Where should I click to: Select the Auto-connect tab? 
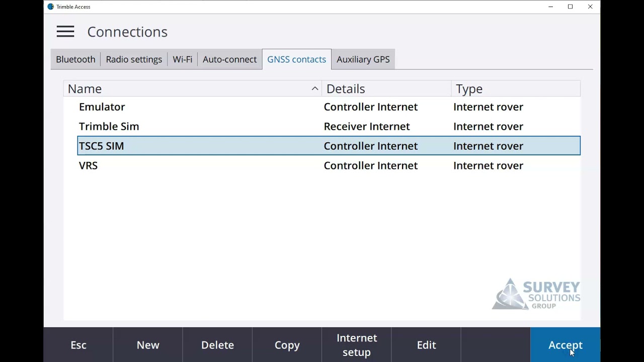coord(229,59)
